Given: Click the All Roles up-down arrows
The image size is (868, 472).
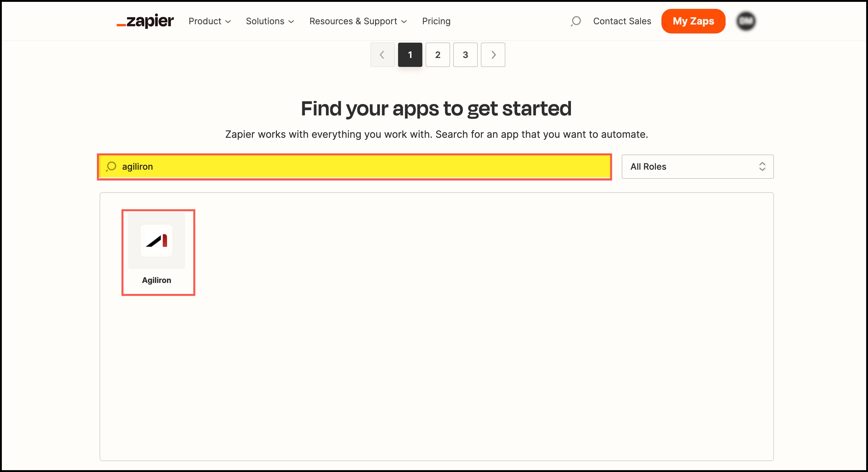Looking at the screenshot, I should pyautogui.click(x=762, y=166).
